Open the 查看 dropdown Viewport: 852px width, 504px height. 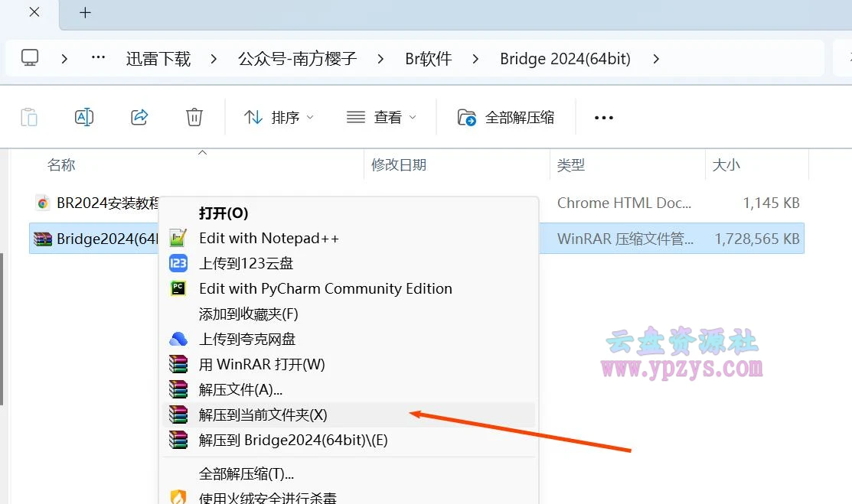click(382, 117)
